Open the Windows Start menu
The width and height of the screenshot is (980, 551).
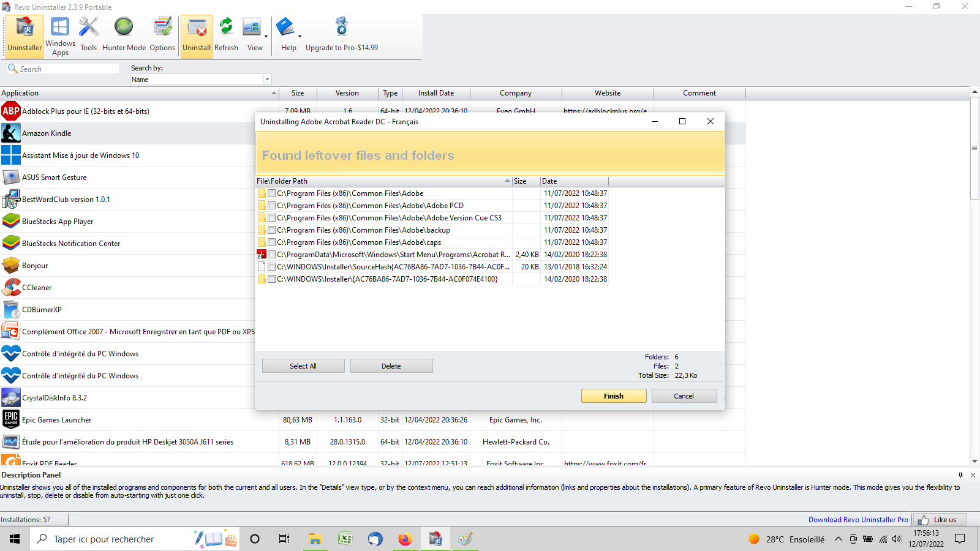[x=15, y=539]
